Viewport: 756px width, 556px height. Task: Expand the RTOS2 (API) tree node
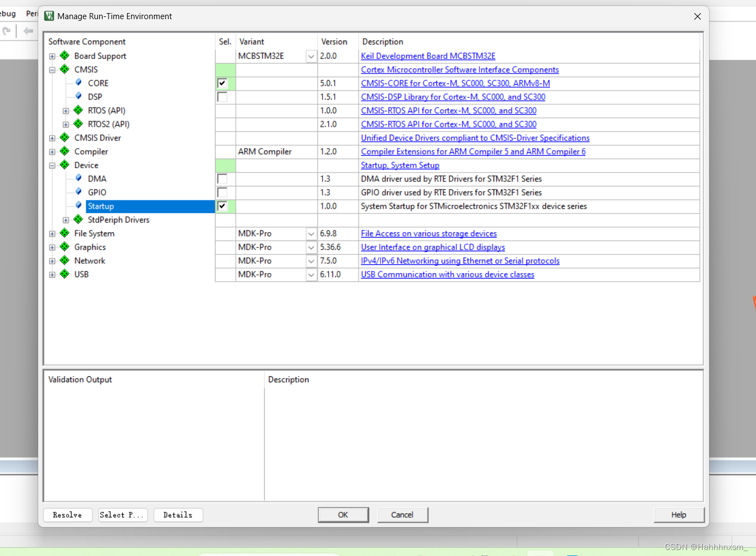click(x=66, y=125)
